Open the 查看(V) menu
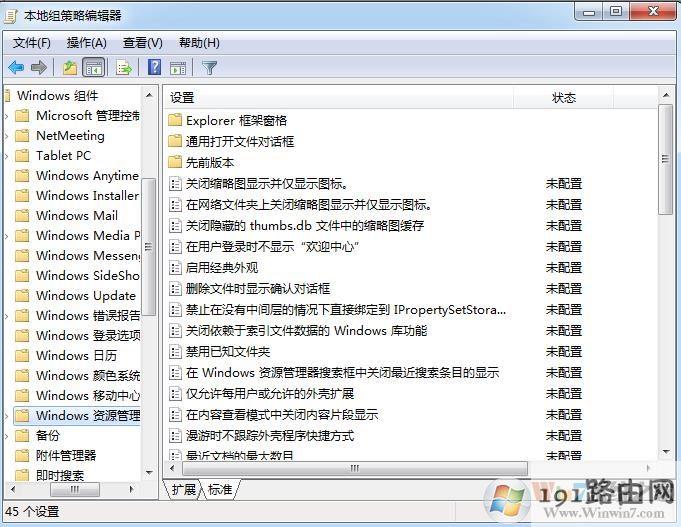The width and height of the screenshot is (681, 527). click(142, 43)
